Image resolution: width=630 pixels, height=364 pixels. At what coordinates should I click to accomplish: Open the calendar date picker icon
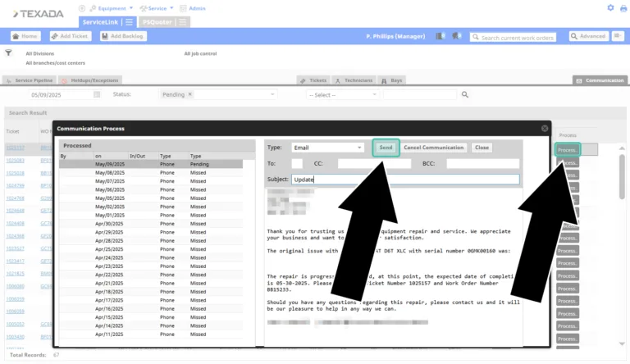(98, 94)
